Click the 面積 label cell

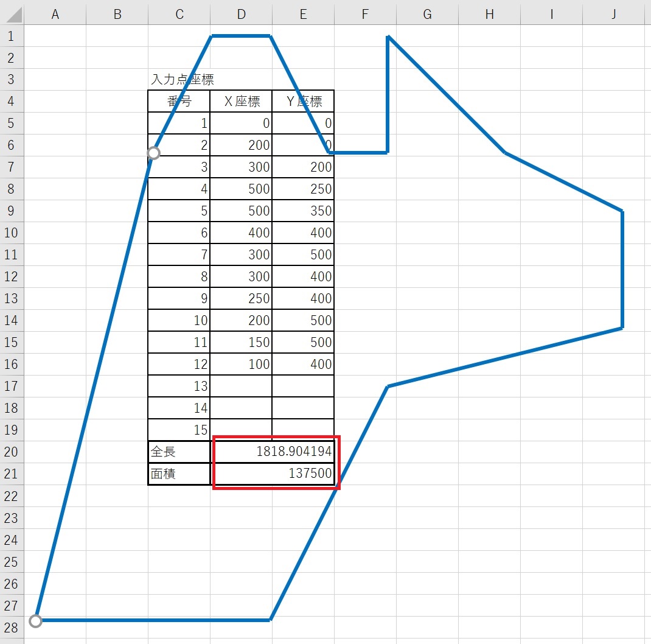tap(179, 474)
